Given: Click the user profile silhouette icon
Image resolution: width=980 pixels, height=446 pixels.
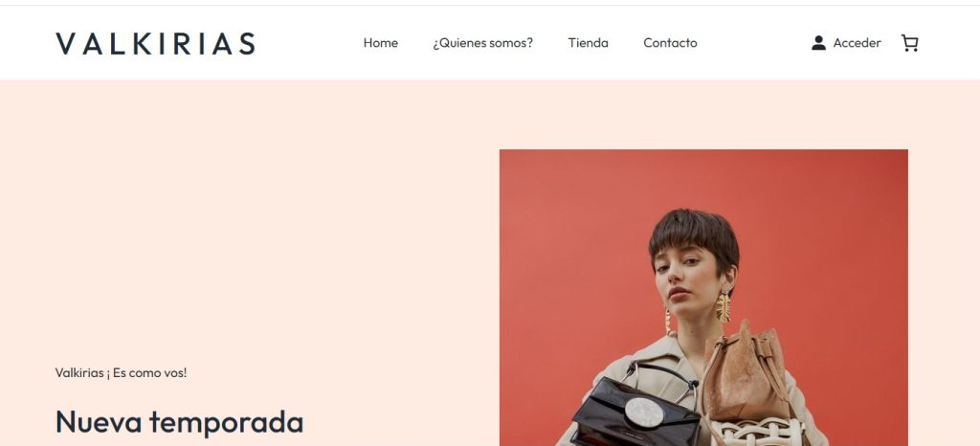Looking at the screenshot, I should (x=818, y=43).
